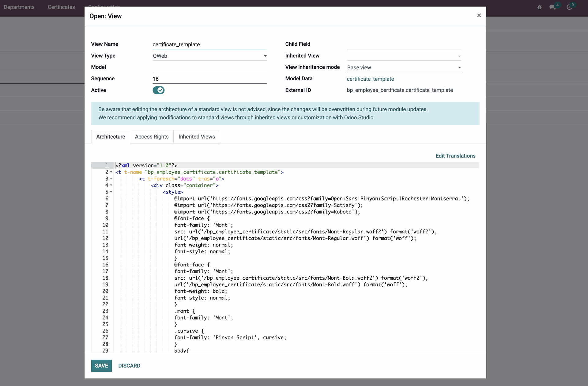Viewport: 588px width, 386px height.
Task: Click the Open+Sans font import line
Action: click(322, 199)
